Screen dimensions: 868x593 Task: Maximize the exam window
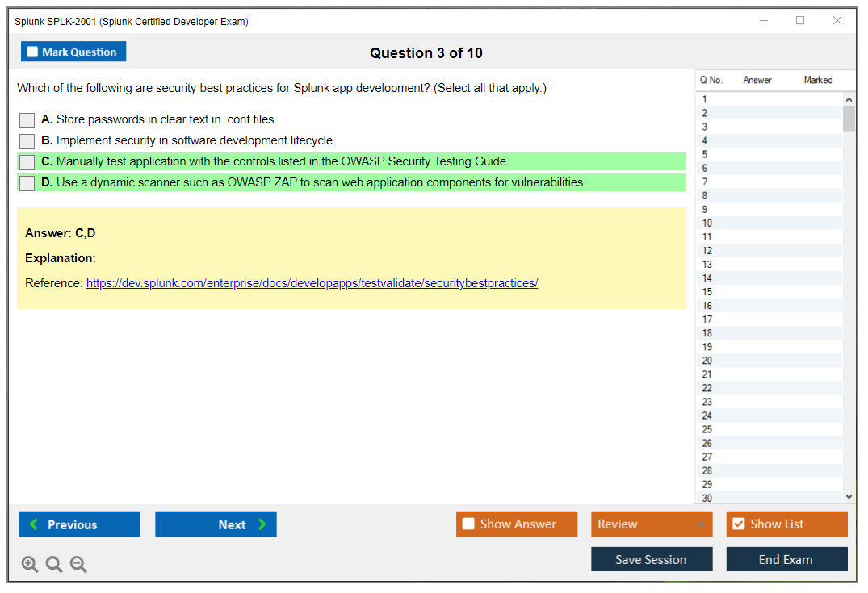800,21
